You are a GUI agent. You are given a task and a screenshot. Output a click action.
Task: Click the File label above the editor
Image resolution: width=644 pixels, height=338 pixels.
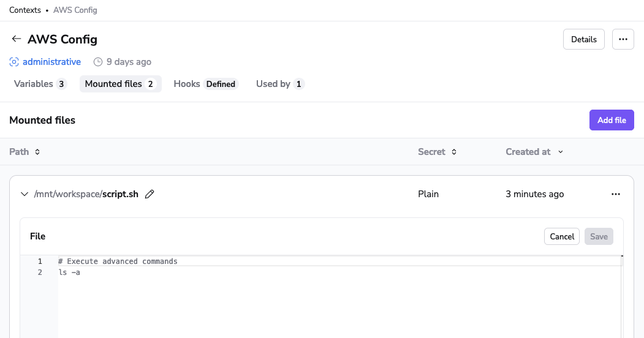tap(38, 236)
